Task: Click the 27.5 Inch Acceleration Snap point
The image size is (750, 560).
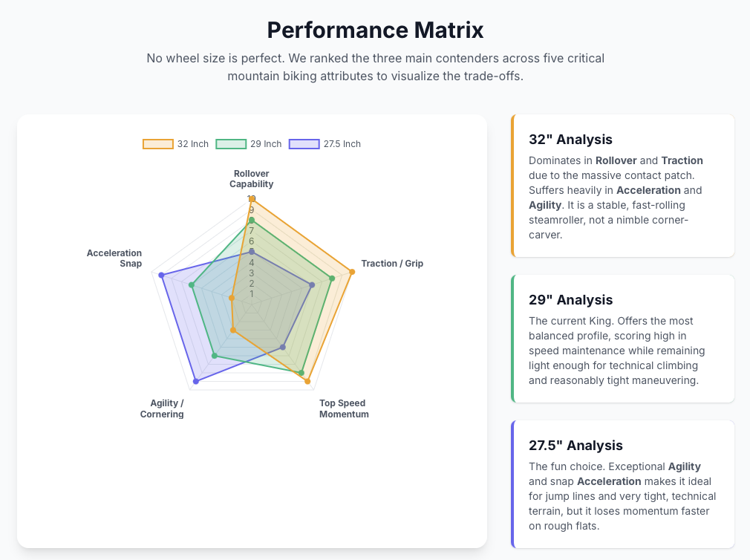Action: pyautogui.click(x=162, y=276)
